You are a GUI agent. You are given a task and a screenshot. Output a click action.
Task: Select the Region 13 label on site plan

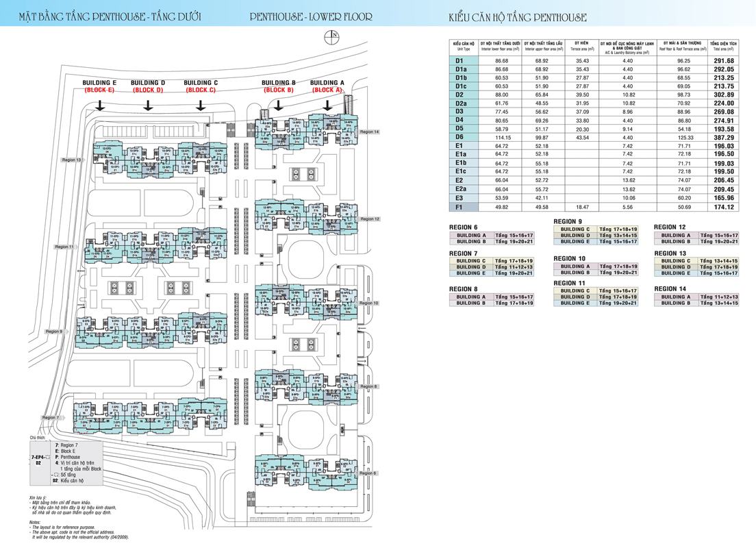[x=71, y=160]
